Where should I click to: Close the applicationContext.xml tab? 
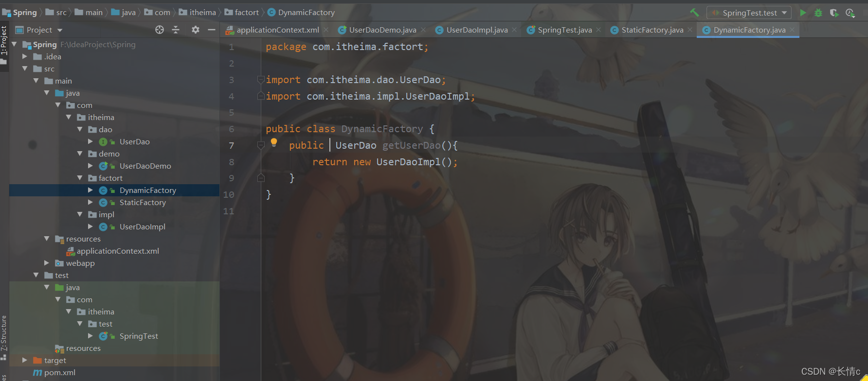click(x=326, y=30)
